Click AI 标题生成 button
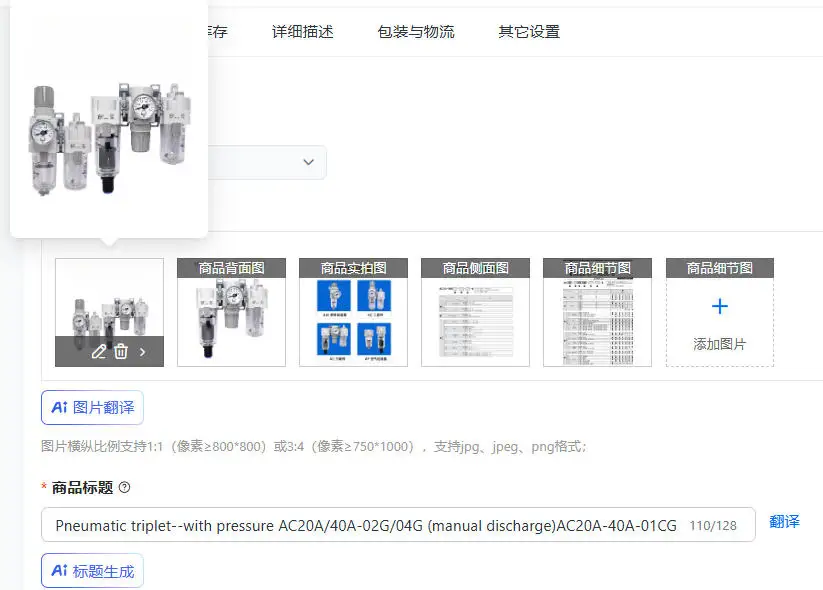Viewport: 823px width, 590px height. [92, 571]
